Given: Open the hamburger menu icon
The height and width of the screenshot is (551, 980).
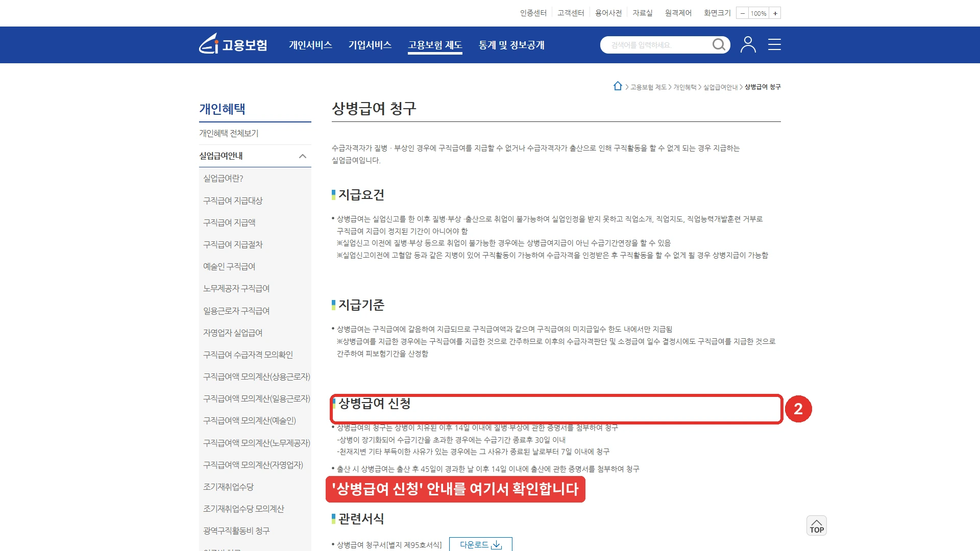Looking at the screenshot, I should point(774,44).
